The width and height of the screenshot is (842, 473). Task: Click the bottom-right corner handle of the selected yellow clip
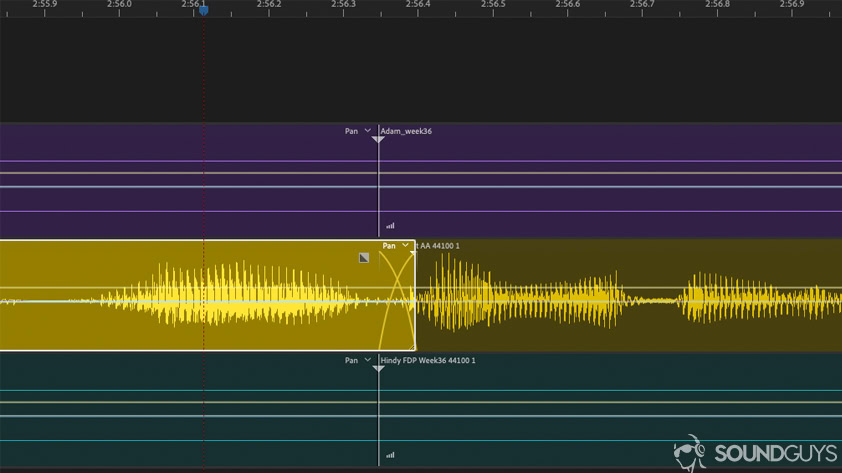pos(412,347)
